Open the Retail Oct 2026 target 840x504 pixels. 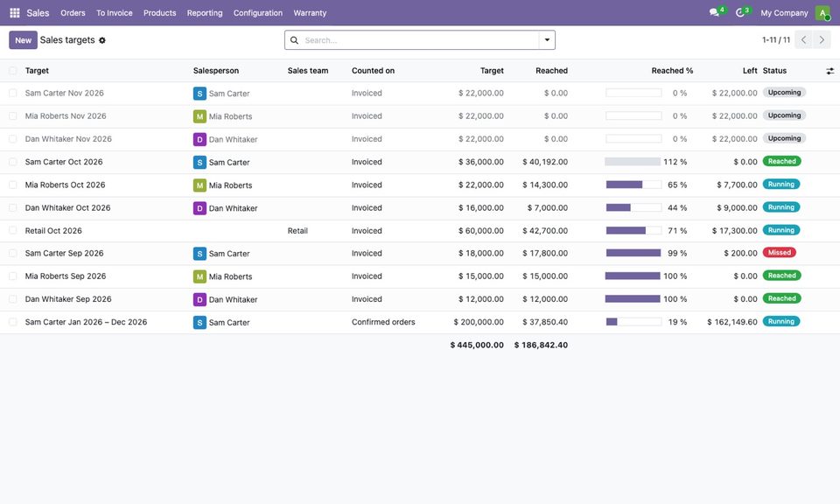point(53,231)
